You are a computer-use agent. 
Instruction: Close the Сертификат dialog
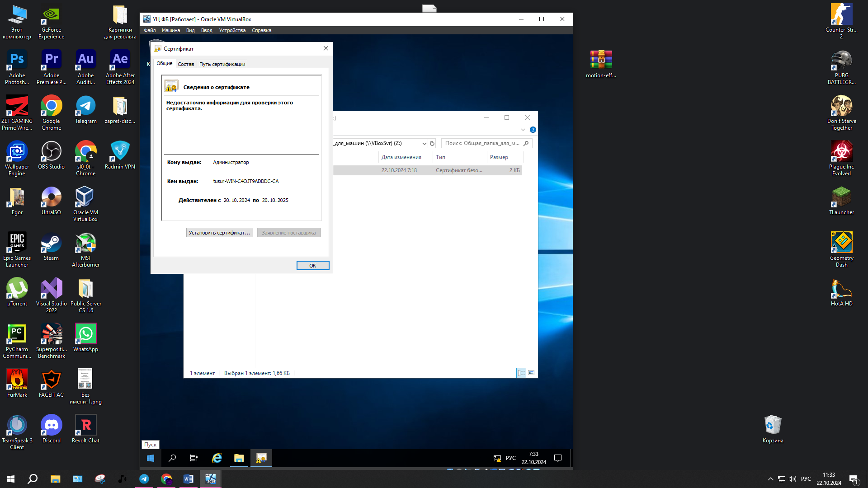[x=326, y=48]
